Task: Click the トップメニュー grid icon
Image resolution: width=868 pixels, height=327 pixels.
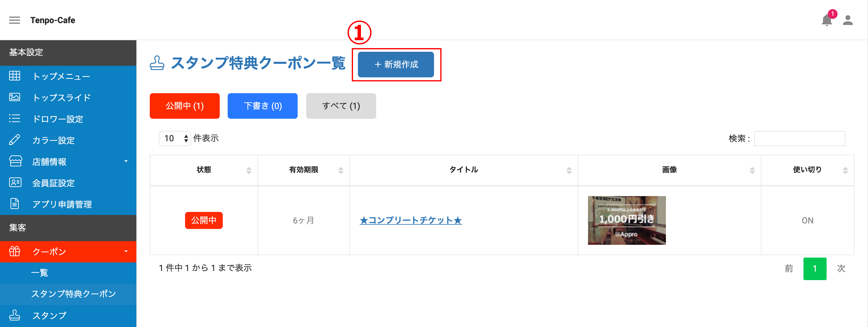Action: click(x=15, y=76)
